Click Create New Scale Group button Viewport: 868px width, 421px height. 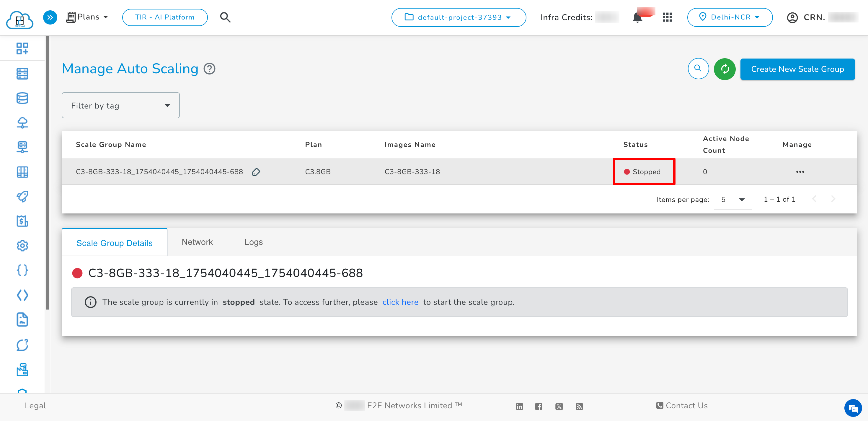coord(797,69)
